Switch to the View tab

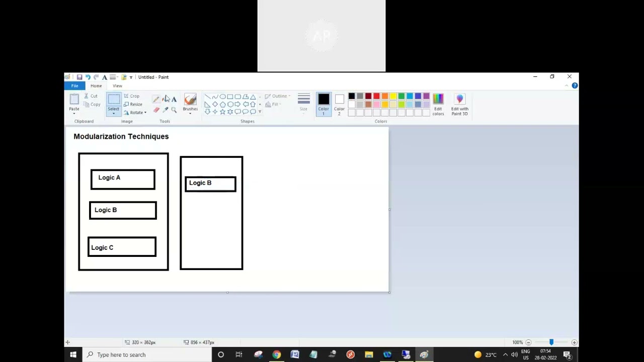tap(117, 86)
